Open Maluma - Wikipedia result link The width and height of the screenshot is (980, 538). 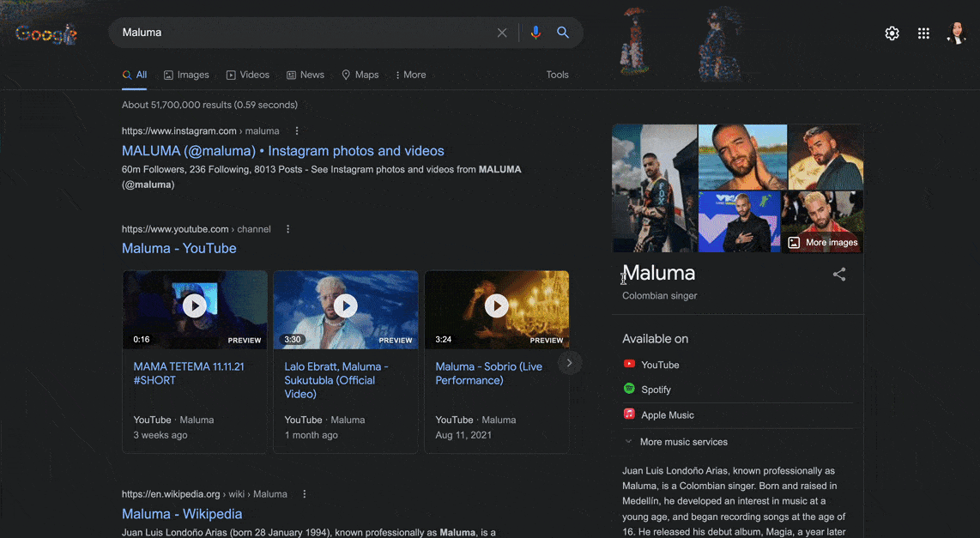pyautogui.click(x=182, y=514)
